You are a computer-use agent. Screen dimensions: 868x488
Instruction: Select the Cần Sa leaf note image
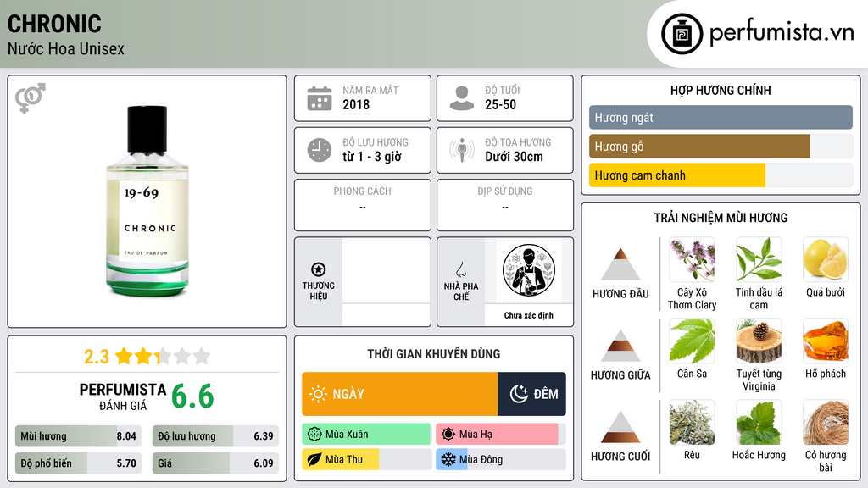point(692,341)
